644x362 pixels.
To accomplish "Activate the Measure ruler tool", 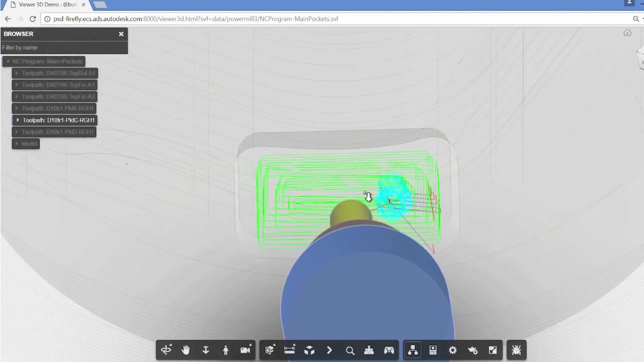I will [x=290, y=350].
